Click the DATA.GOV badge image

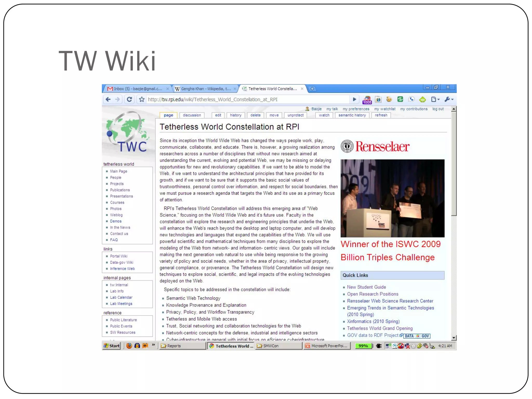(417, 336)
